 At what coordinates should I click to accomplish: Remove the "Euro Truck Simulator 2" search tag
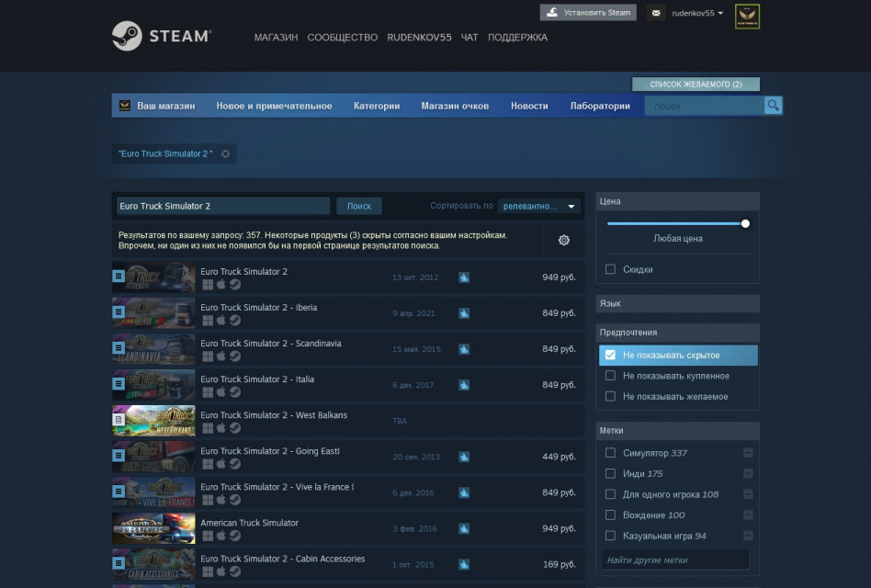(225, 153)
